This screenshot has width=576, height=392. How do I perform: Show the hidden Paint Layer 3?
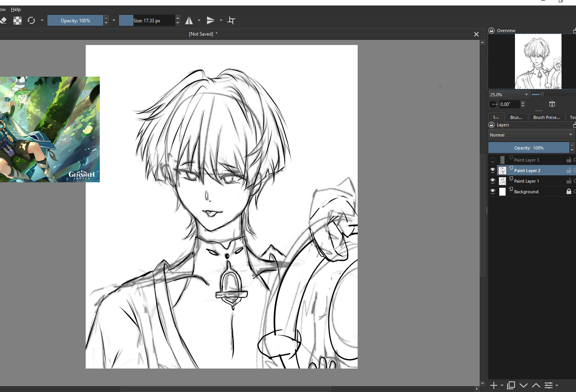click(493, 160)
